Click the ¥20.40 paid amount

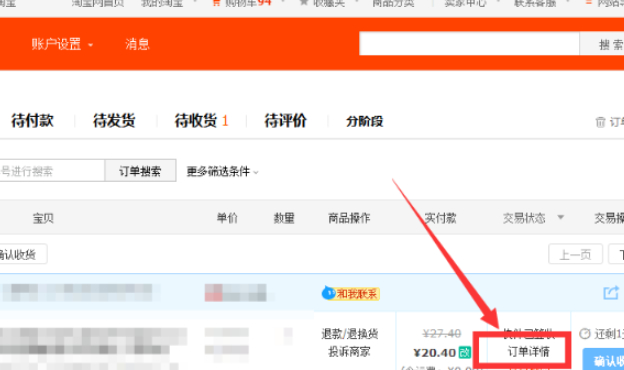[x=435, y=353]
